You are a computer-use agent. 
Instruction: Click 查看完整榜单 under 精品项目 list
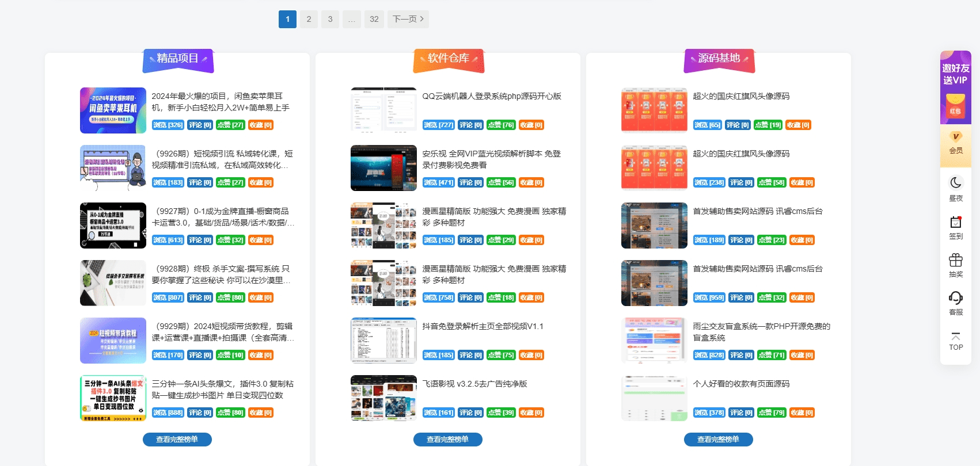coord(177,440)
